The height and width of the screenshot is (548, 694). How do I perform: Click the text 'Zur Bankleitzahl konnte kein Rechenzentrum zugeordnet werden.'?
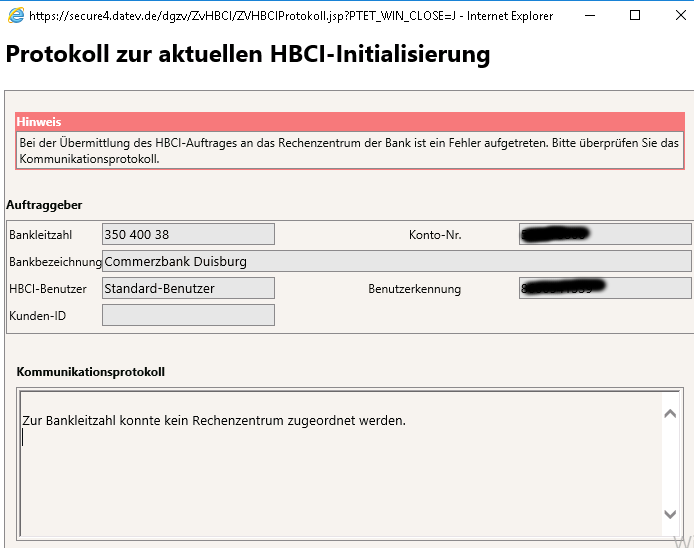[x=214, y=421]
